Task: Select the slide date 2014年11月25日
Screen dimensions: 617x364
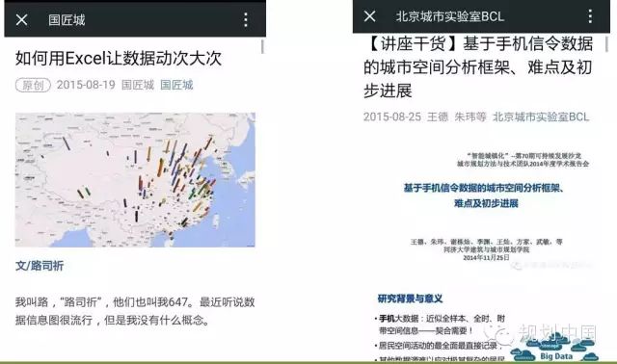Action: (x=486, y=257)
